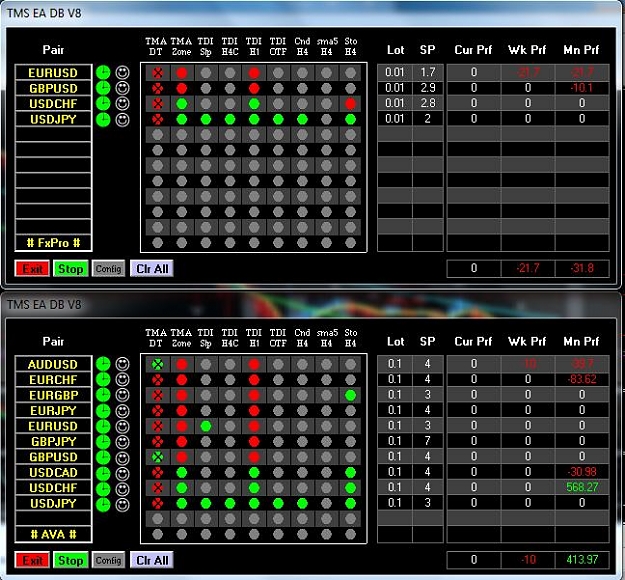Image resolution: width=625 pixels, height=580 pixels.
Task: Click the smiley icon beside USDCHF in FxPro panel
Action: point(122,104)
